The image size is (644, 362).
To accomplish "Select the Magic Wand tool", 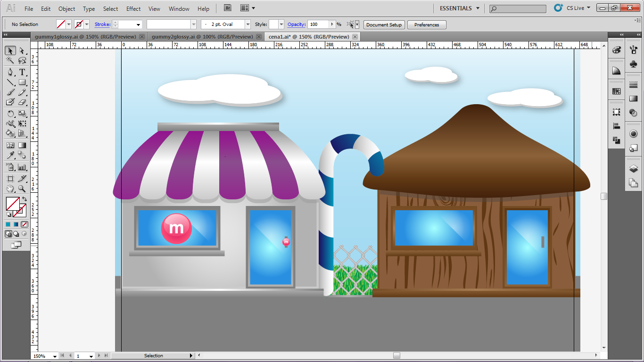I will click(x=10, y=60).
